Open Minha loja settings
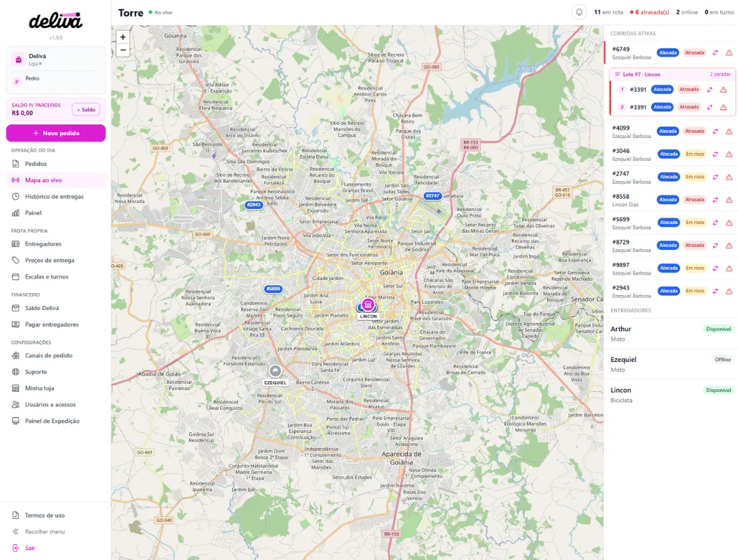 pos(55,389)
